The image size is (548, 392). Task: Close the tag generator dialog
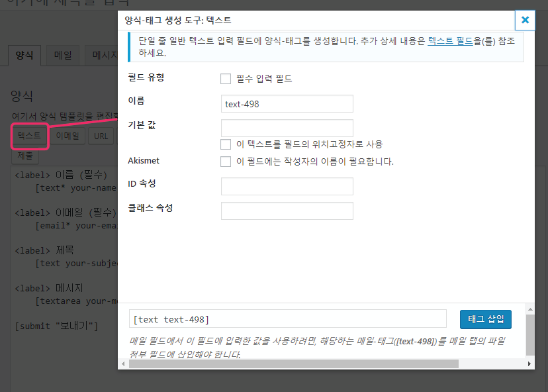coord(525,21)
